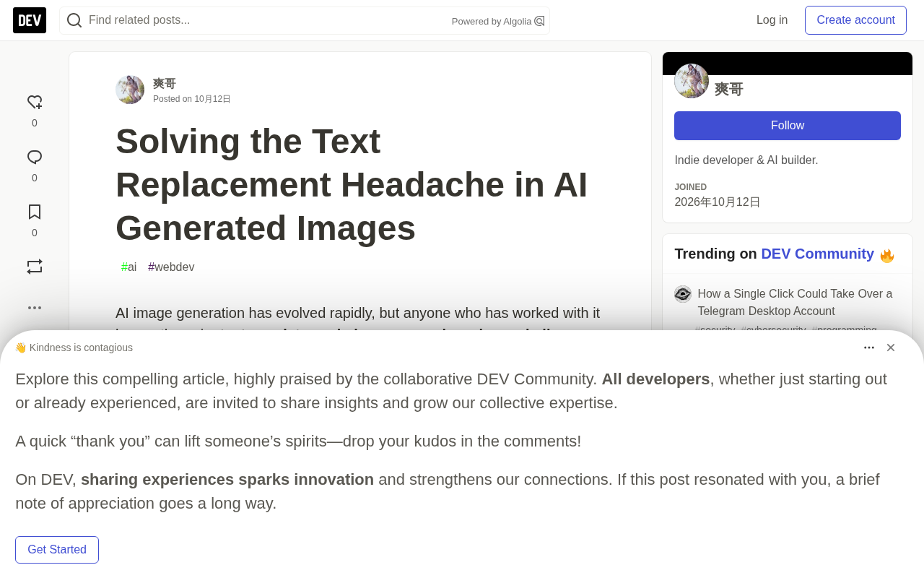Open the #ai tag
Viewport: 924px width, 578px height.
[x=129, y=267]
